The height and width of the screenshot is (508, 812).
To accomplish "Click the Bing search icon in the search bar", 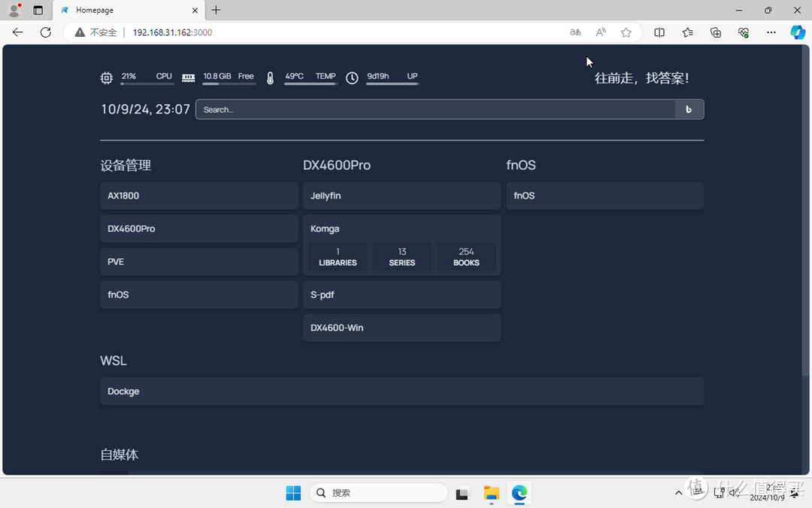I will [689, 109].
